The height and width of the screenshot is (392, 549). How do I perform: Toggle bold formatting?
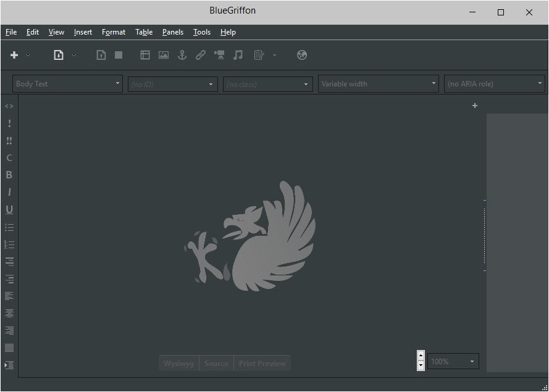(x=9, y=175)
